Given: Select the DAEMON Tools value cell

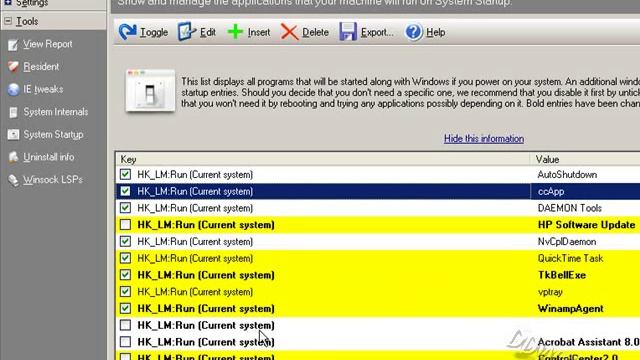Looking at the screenshot, I should tap(570, 208).
